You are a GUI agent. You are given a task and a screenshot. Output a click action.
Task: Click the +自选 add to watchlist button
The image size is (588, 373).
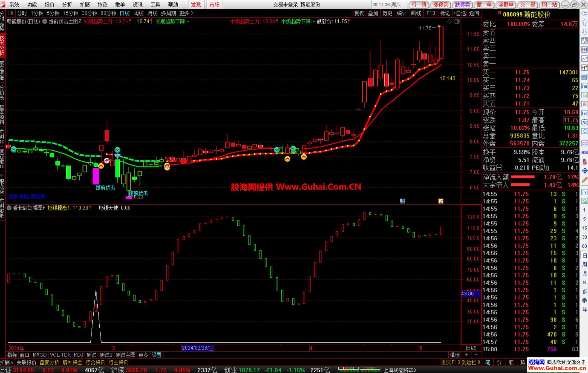[459, 13]
